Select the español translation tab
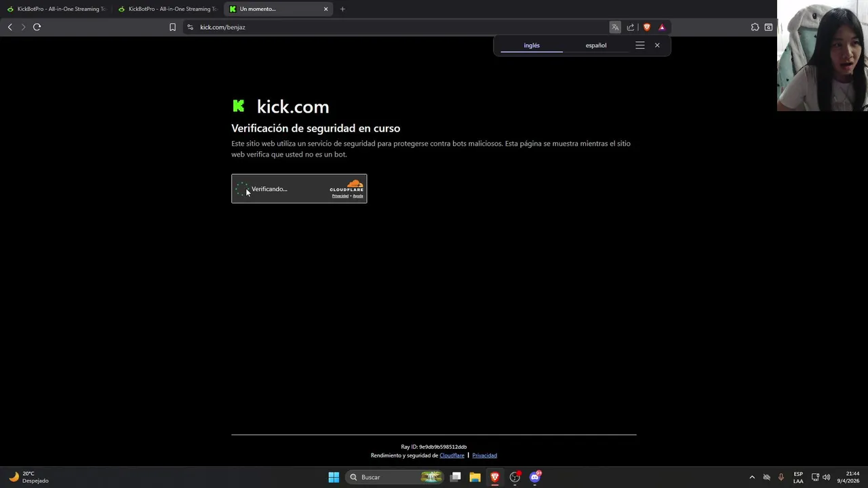Viewport: 868px width, 488px height. pyautogui.click(x=596, y=45)
